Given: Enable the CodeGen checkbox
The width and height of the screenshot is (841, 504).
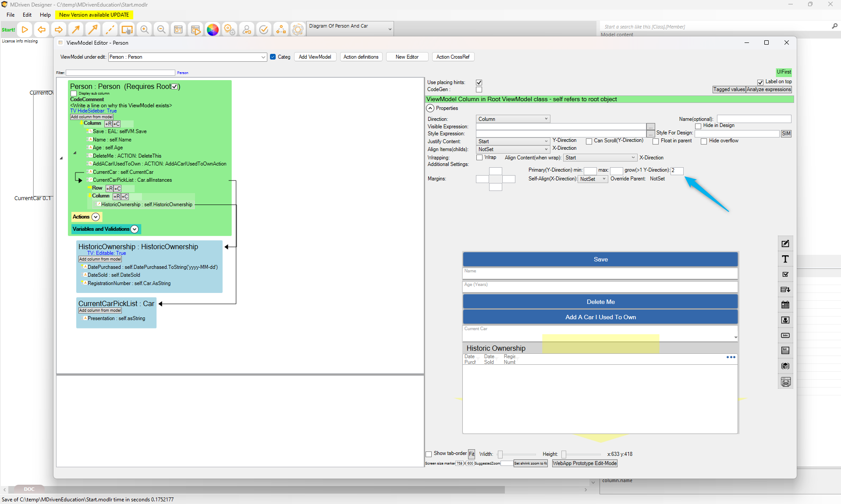Looking at the screenshot, I should 479,90.
